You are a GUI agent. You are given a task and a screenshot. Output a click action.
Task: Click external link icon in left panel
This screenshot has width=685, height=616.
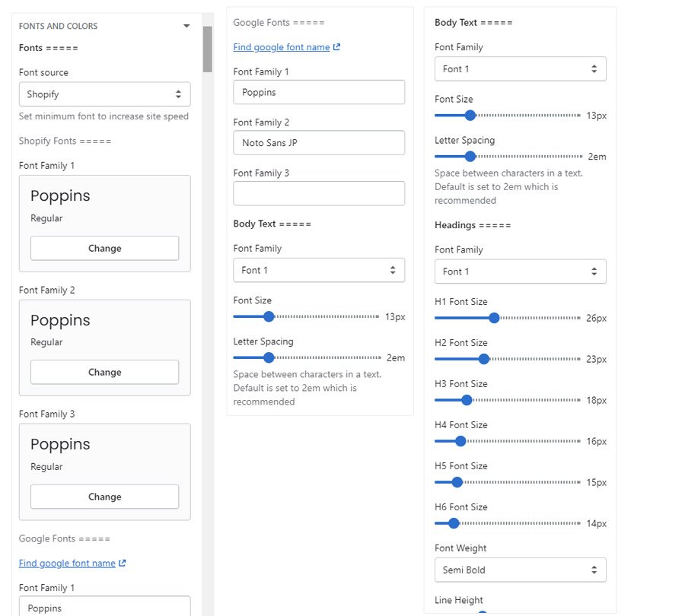[x=123, y=564]
